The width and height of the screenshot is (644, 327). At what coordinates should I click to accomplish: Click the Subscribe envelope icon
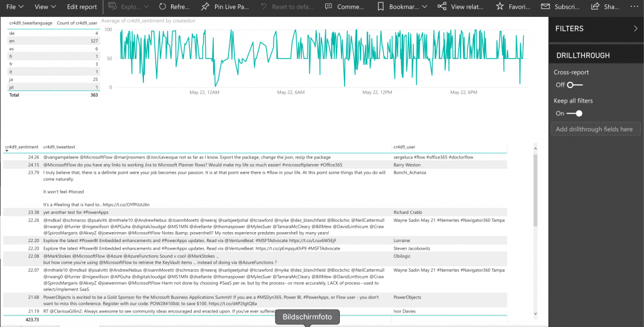545,6
